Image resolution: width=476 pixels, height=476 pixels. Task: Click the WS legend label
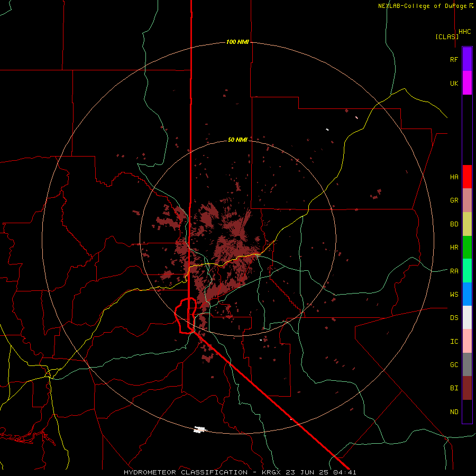(x=454, y=295)
